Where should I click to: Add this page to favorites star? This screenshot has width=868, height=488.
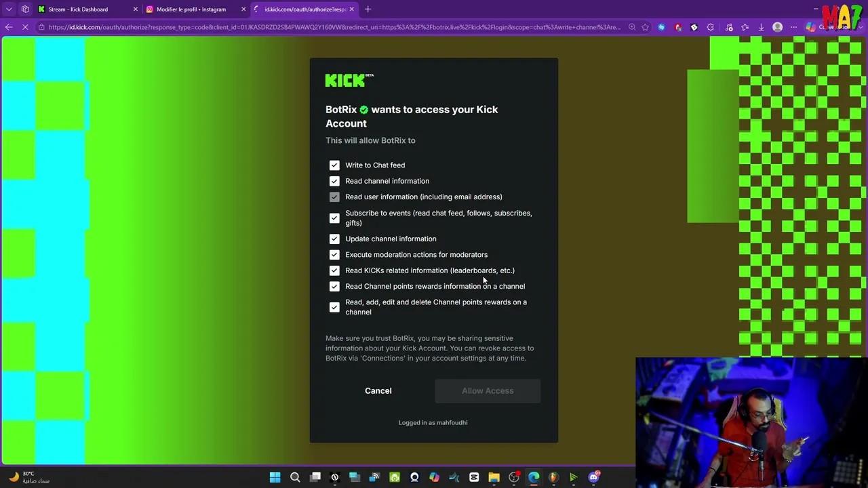[x=645, y=27]
